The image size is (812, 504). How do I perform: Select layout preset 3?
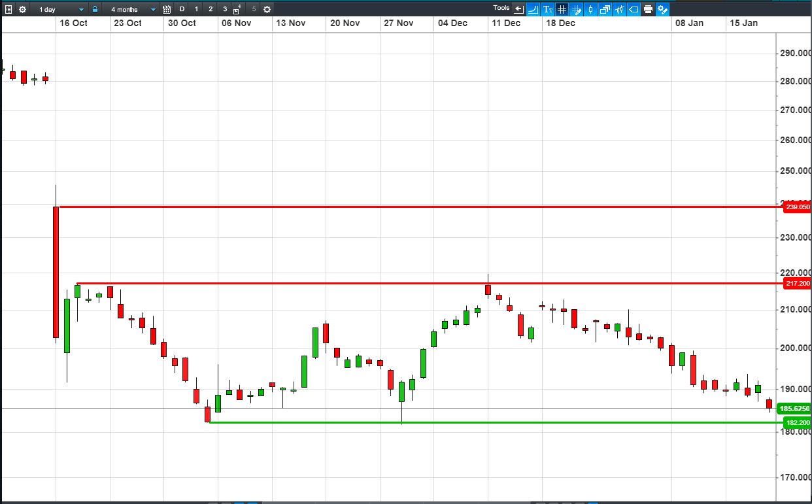(225, 9)
